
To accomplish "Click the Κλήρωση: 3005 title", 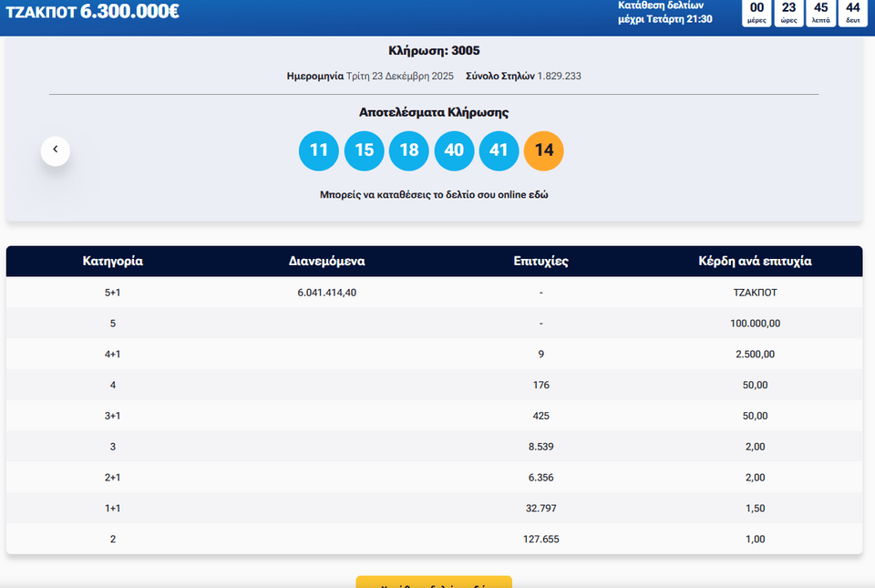I will click(x=434, y=50).
